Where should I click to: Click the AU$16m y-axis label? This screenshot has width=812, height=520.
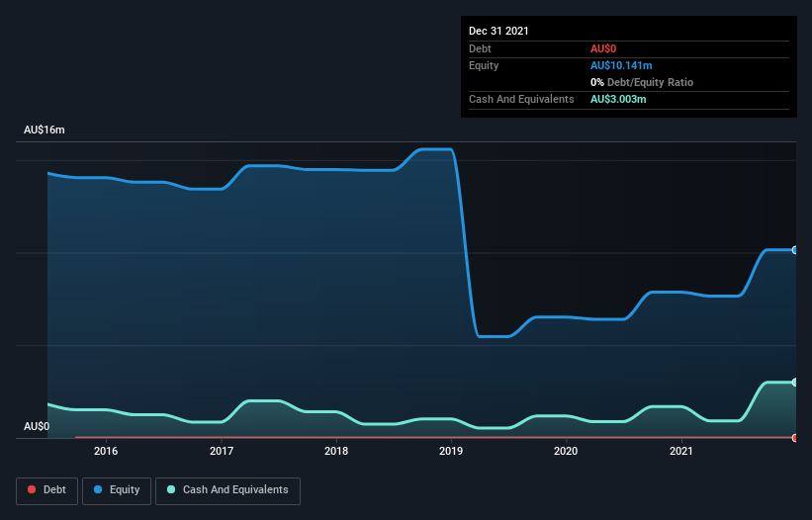(45, 130)
